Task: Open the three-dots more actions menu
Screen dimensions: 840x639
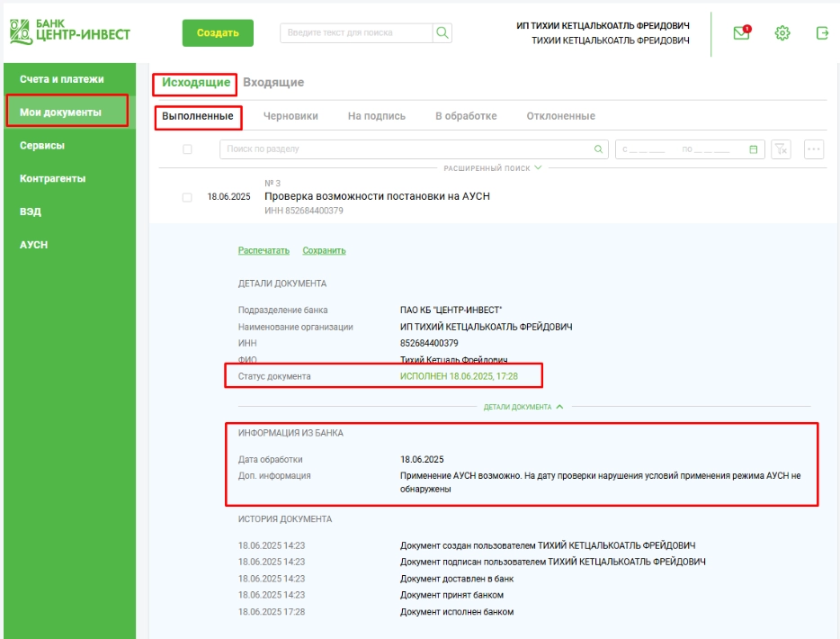Action: click(814, 149)
